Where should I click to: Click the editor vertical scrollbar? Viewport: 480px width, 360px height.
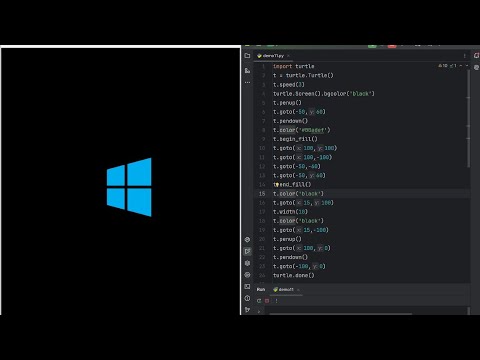tap(468, 118)
